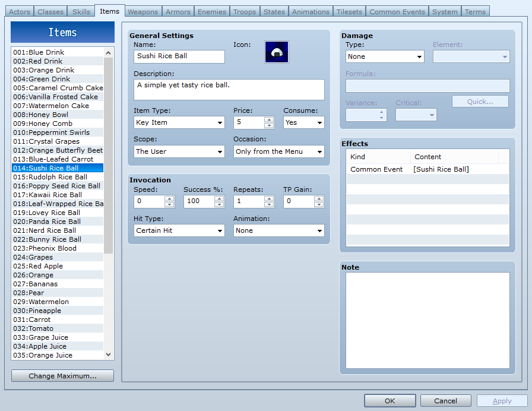Click the Change Maximum button
The width and height of the screenshot is (532, 411).
point(62,375)
